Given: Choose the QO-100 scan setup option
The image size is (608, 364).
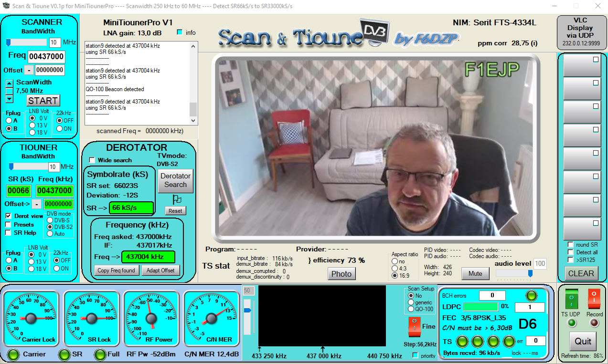Looking at the screenshot, I should pyautogui.click(x=411, y=309).
